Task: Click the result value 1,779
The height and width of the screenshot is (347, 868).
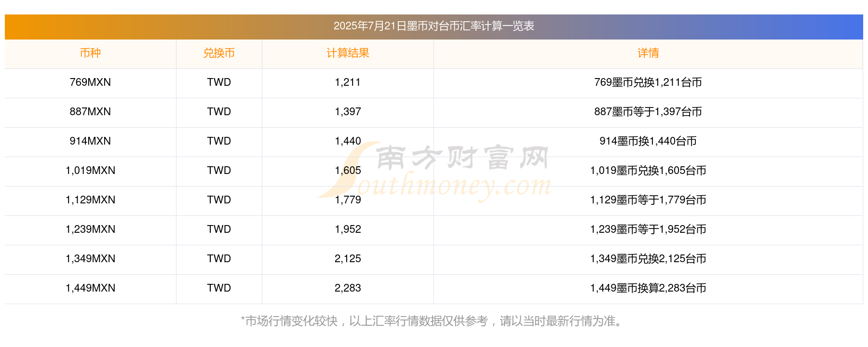Action: pyautogui.click(x=348, y=200)
